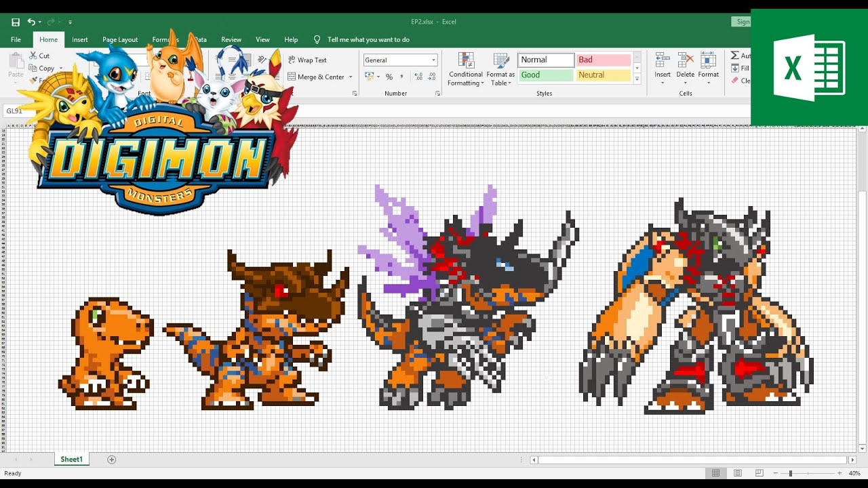Image resolution: width=868 pixels, height=488 pixels.
Task: Click the Orientation text angle icon
Action: pyautogui.click(x=263, y=60)
